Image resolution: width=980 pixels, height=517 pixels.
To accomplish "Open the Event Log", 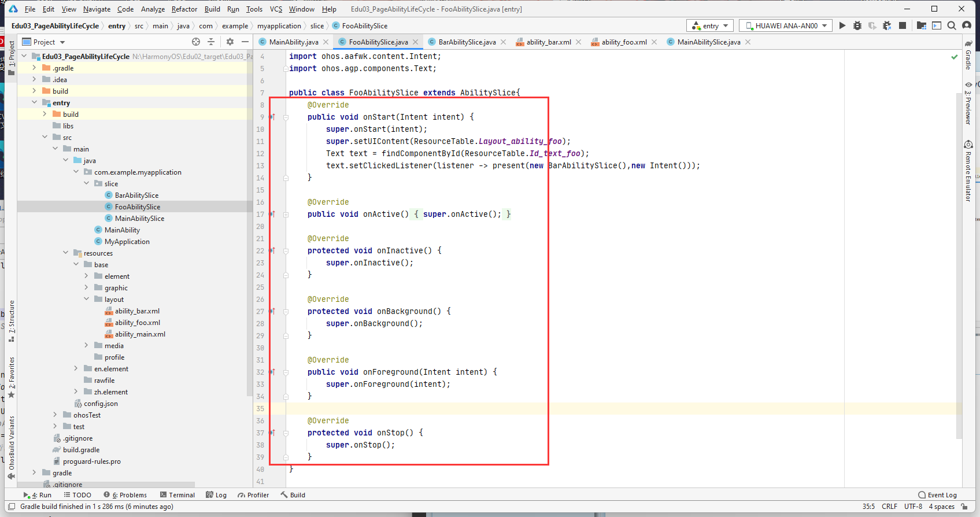I will (937, 495).
